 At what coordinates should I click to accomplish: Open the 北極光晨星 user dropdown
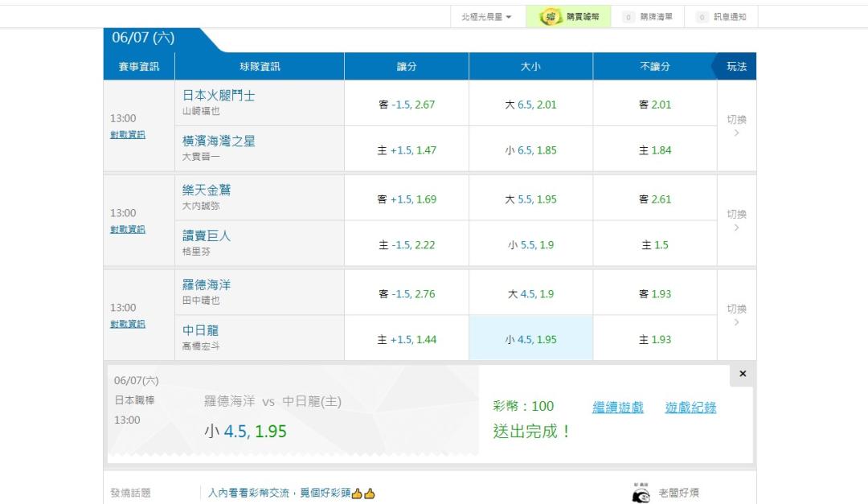(486, 17)
